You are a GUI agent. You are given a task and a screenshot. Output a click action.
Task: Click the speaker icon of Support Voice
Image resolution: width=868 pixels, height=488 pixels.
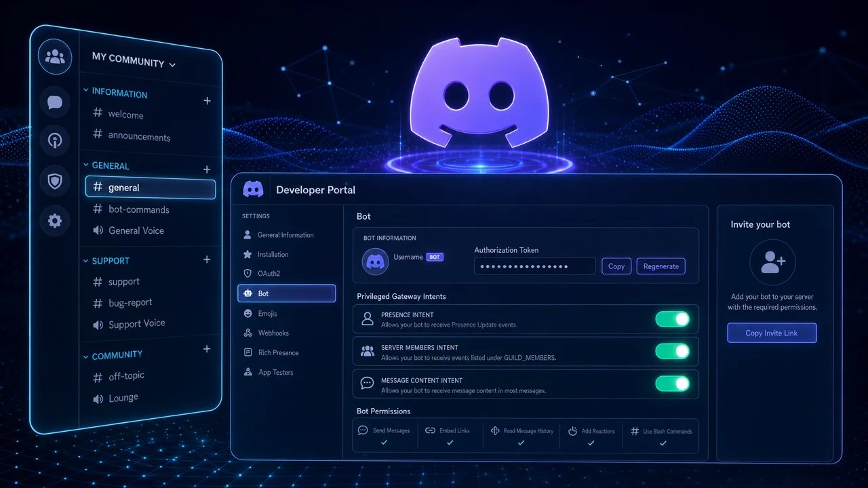(98, 325)
